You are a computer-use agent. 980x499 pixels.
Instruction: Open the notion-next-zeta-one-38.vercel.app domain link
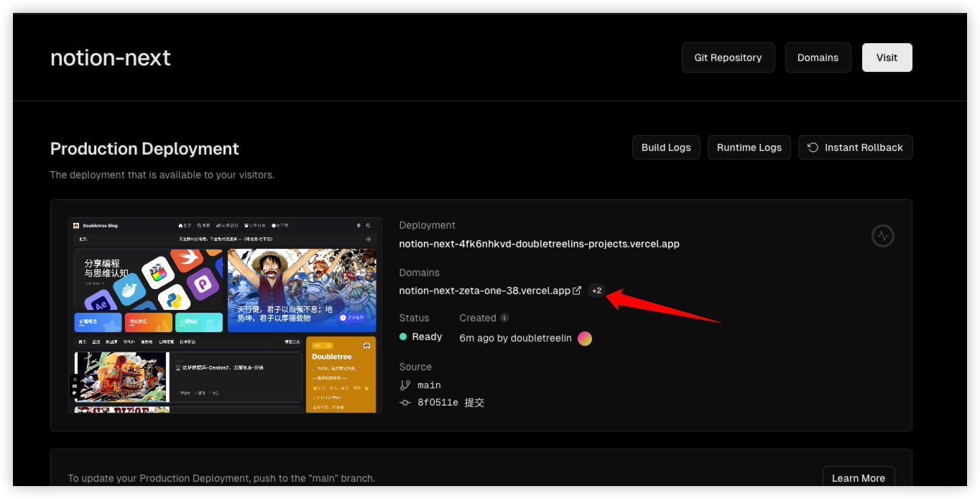click(490, 290)
